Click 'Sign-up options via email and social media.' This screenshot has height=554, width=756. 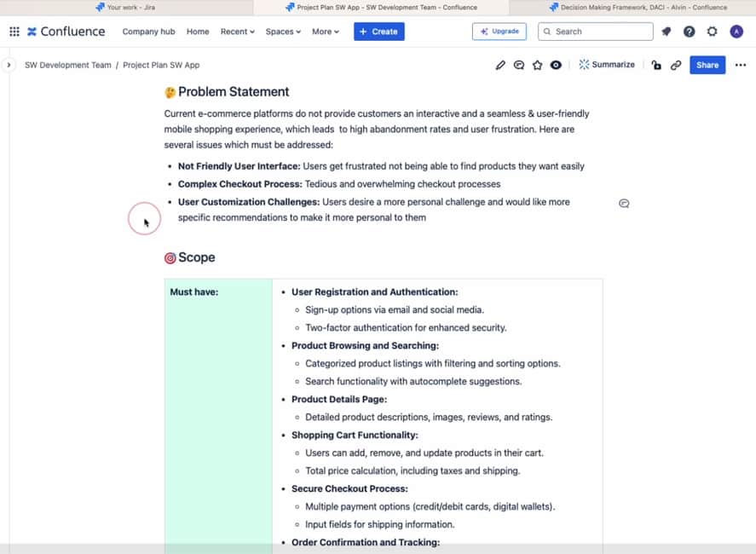(x=395, y=310)
